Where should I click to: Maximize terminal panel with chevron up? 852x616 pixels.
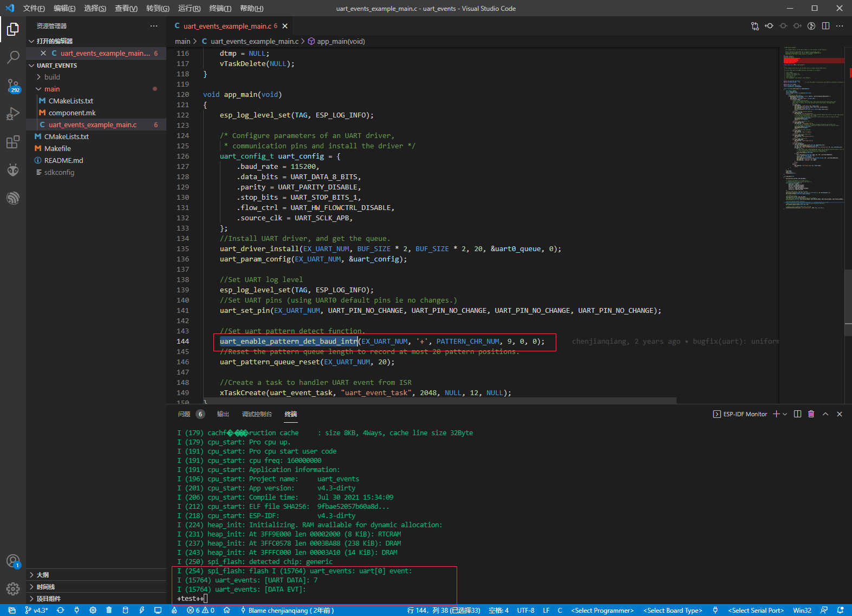coord(825,414)
